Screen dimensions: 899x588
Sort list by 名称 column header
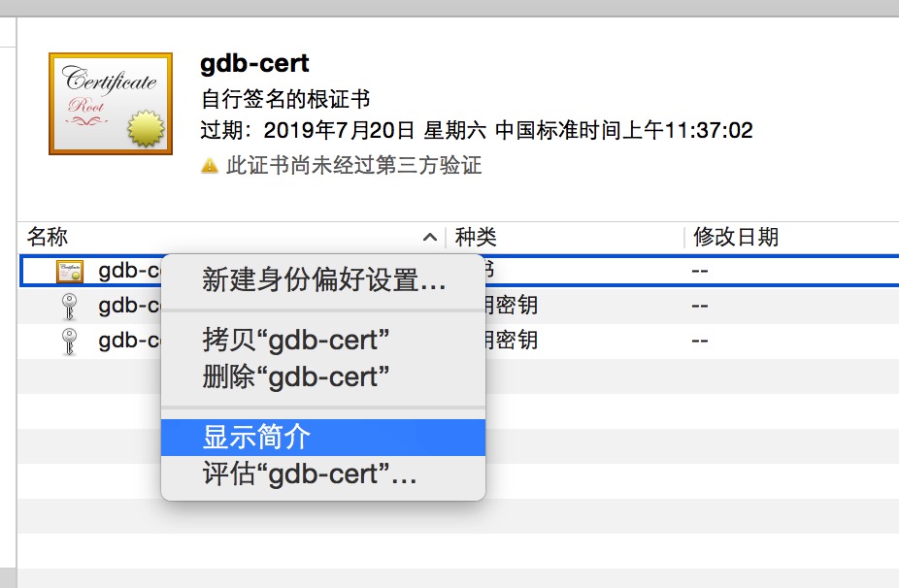click(48, 237)
